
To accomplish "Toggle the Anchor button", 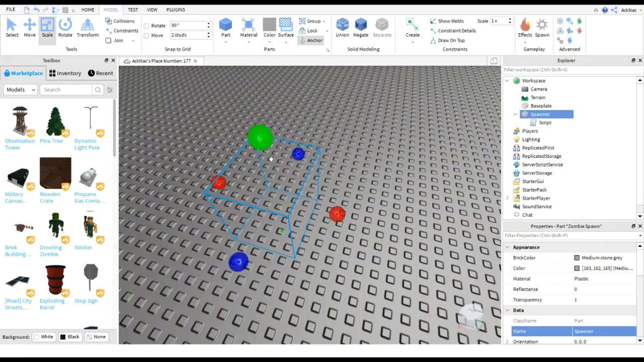I will 310,40.
